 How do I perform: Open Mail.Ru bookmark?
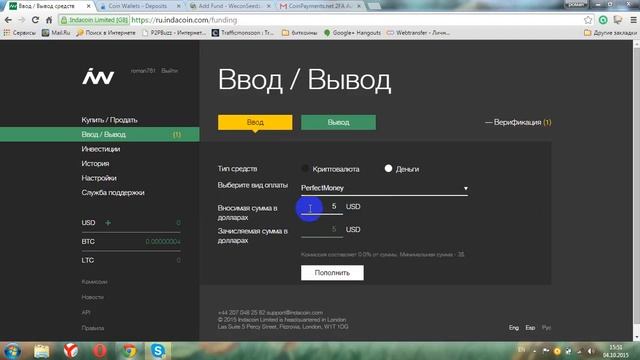point(56,33)
